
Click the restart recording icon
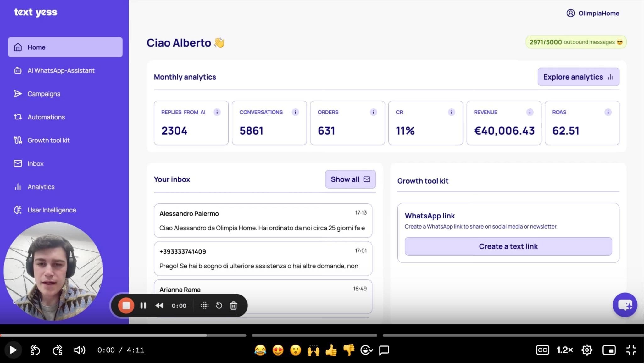pos(219,306)
